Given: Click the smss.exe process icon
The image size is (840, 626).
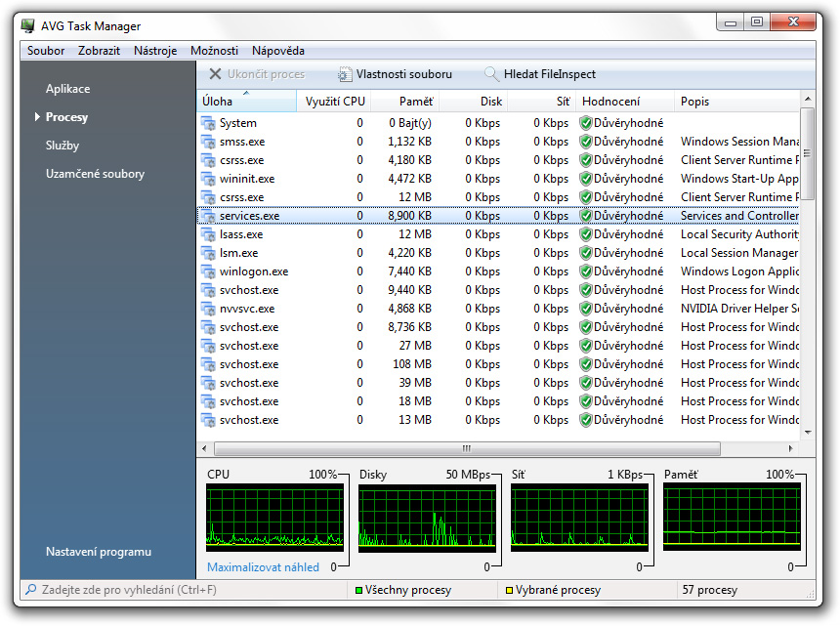Looking at the screenshot, I should tap(208, 142).
